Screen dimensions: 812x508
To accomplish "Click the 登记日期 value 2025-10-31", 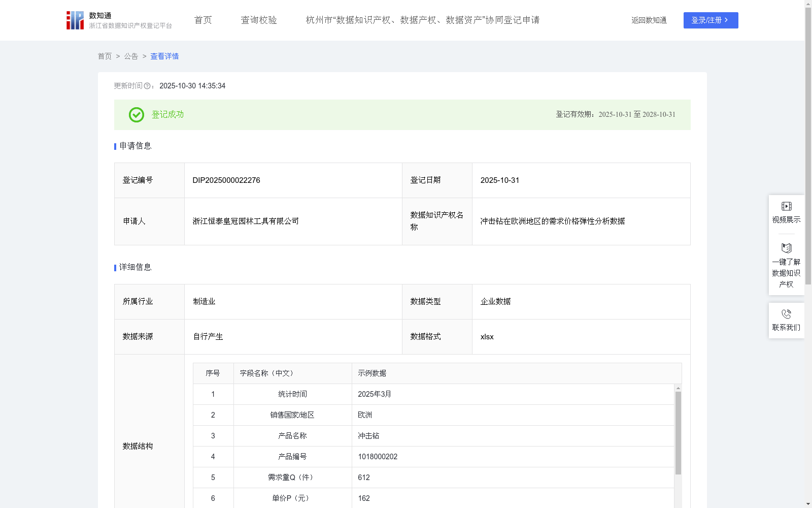I will [500, 180].
